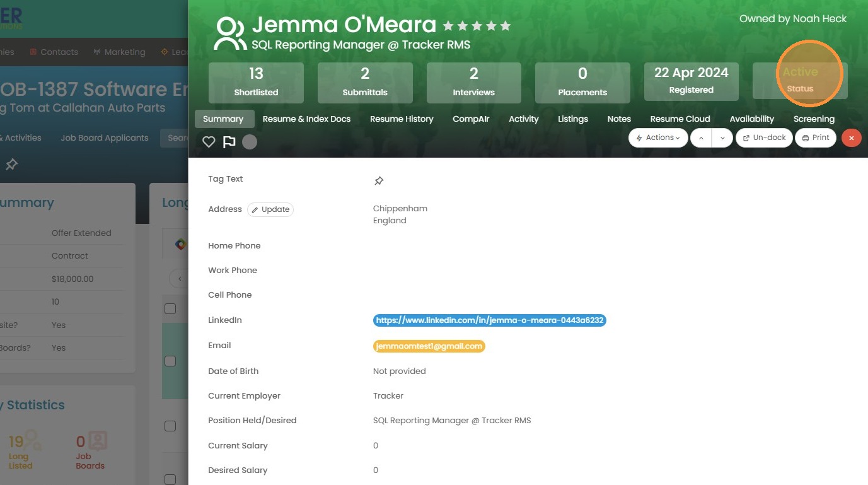Switch to the CompAir tab

(471, 119)
